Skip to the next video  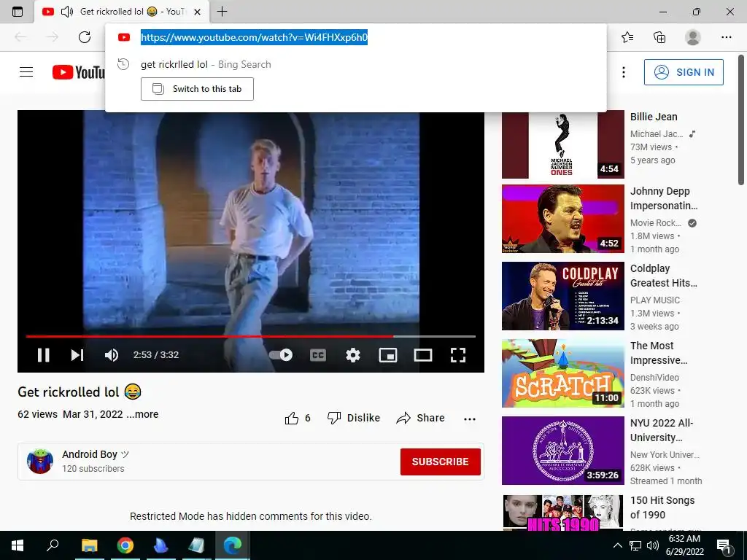point(77,355)
